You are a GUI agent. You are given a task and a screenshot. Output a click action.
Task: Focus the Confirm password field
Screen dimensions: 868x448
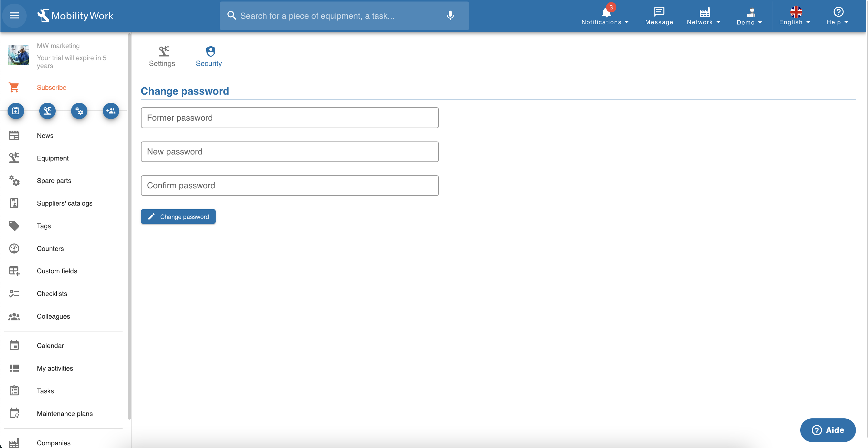click(x=289, y=185)
